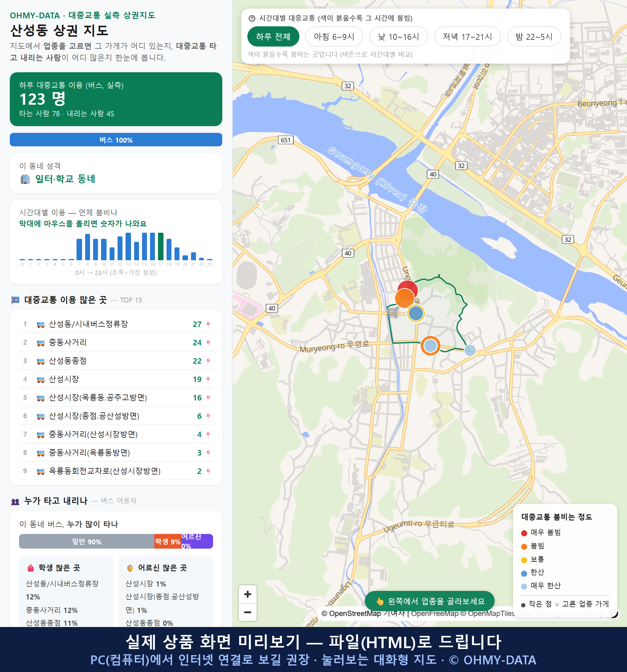Click the 학생 9% orange bar segment
Image resolution: width=627 pixels, height=672 pixels.
168,541
